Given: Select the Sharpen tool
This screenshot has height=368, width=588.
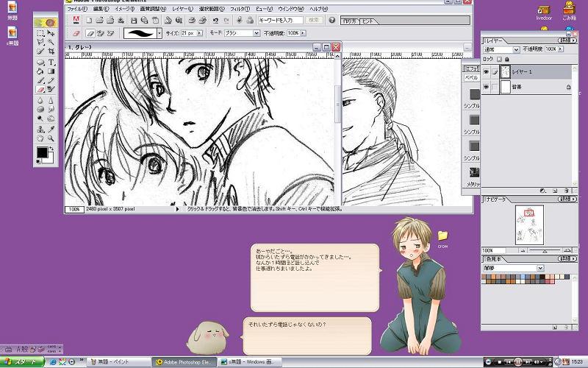Looking at the screenshot, I should coord(51,100).
